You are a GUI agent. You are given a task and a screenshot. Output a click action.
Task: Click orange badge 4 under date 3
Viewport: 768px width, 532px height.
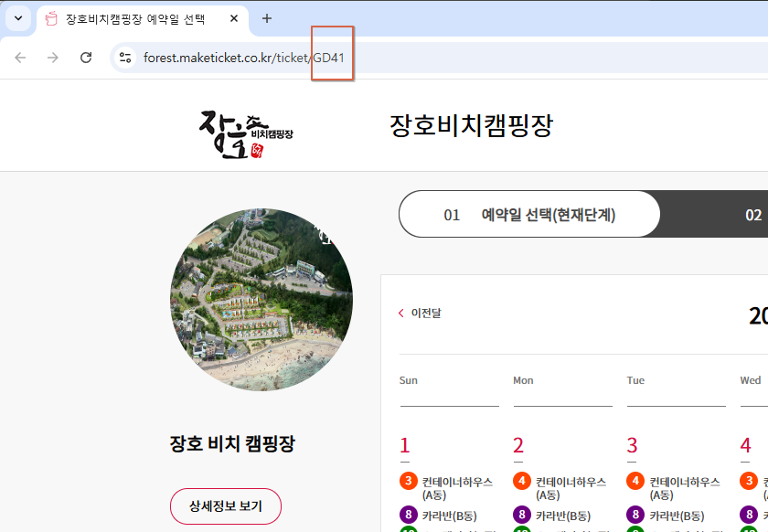pyautogui.click(x=635, y=481)
